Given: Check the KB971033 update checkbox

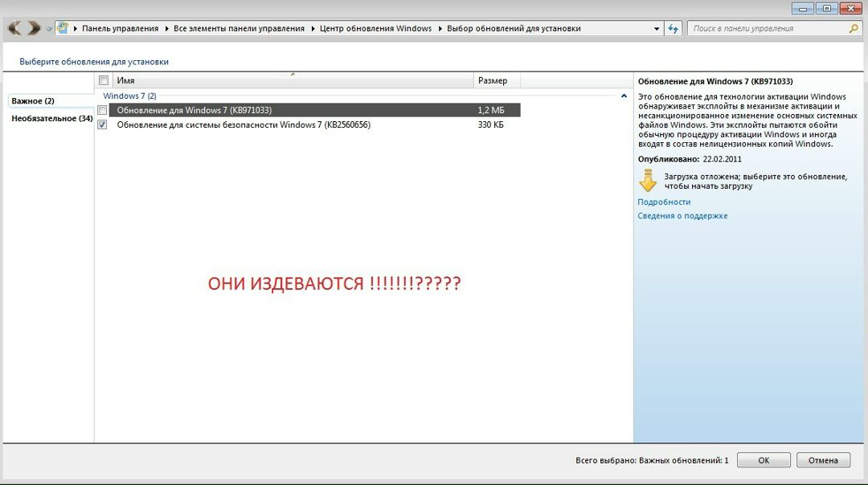Looking at the screenshot, I should click(102, 110).
